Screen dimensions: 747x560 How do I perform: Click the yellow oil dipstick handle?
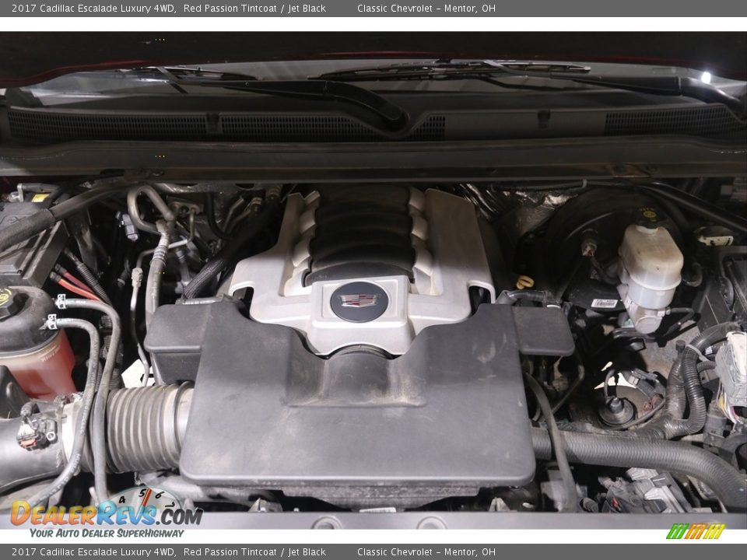coord(526,282)
